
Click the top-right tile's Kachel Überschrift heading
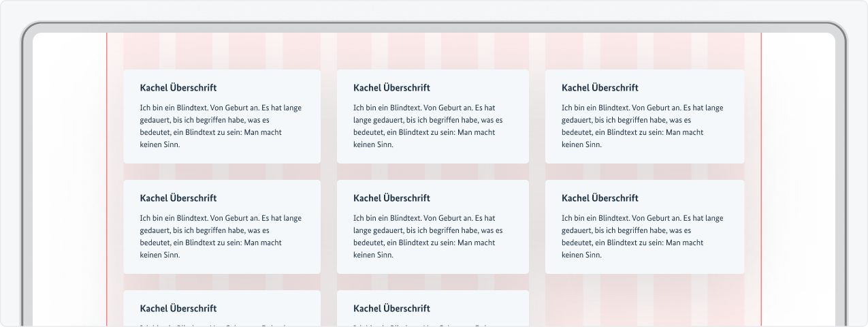pyautogui.click(x=600, y=88)
